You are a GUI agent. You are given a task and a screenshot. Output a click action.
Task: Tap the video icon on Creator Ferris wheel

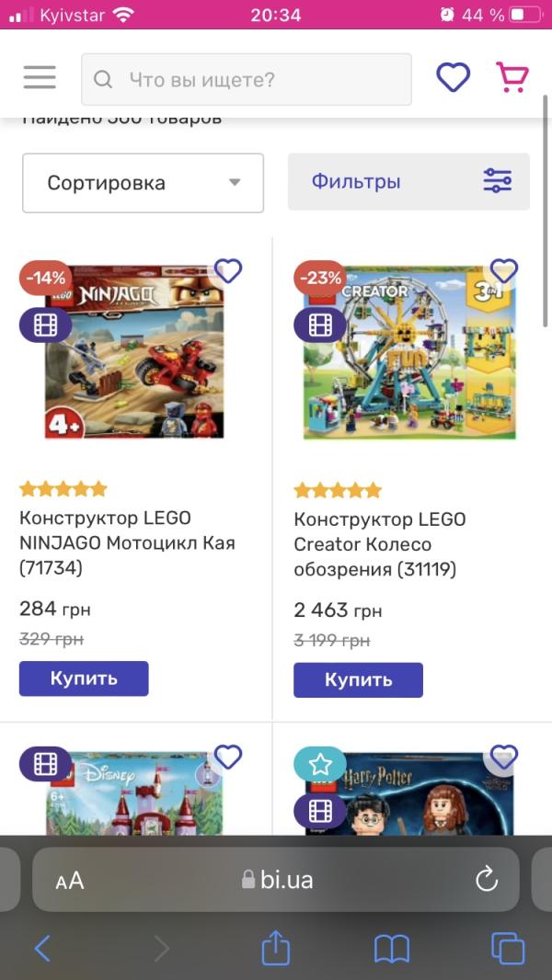[x=319, y=325]
